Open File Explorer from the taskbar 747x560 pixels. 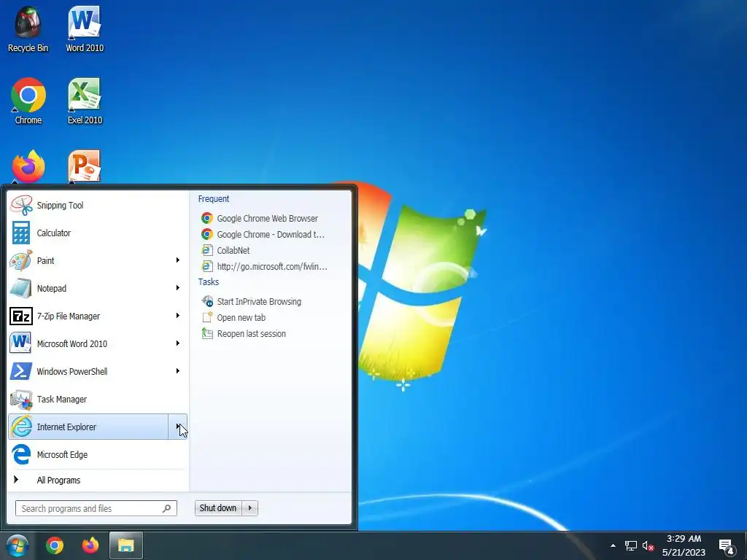click(x=125, y=545)
